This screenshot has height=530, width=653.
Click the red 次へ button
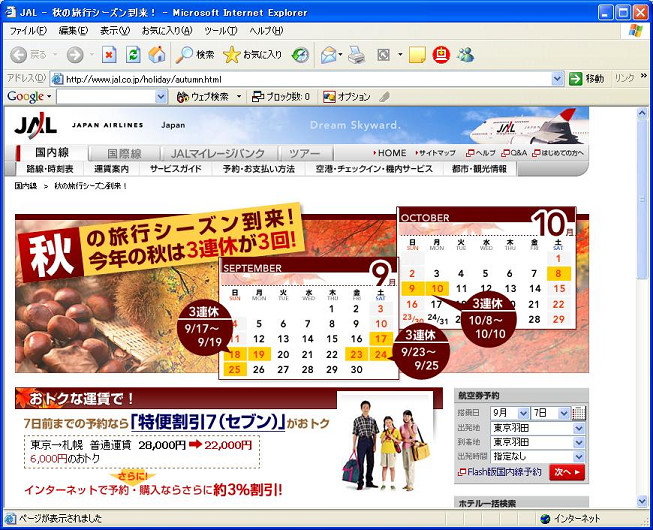pos(567,472)
